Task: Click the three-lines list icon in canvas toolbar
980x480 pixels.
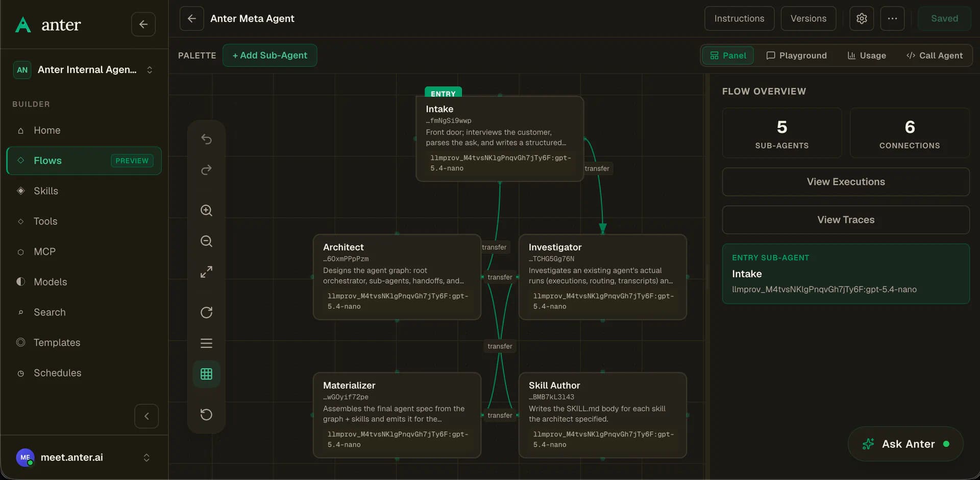Action: (206, 343)
